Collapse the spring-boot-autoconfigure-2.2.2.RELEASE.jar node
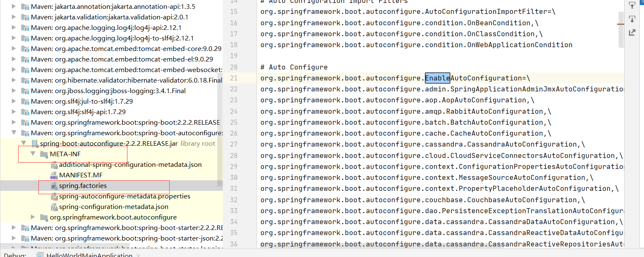 [24, 144]
